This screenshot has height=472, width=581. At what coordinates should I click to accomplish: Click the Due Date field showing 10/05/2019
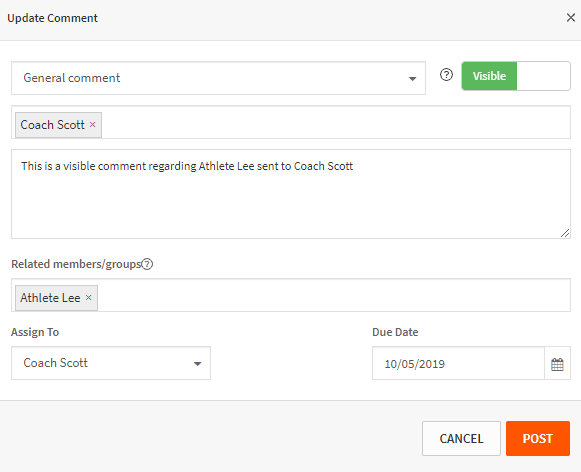[458, 363]
